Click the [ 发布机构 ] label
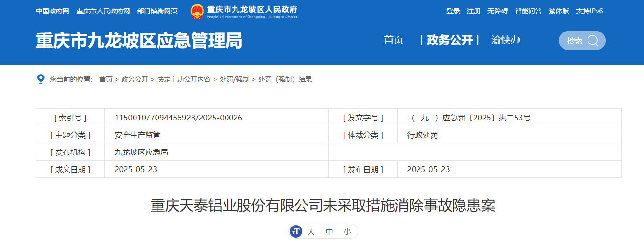This screenshot has height=249, width=644. pos(70,152)
